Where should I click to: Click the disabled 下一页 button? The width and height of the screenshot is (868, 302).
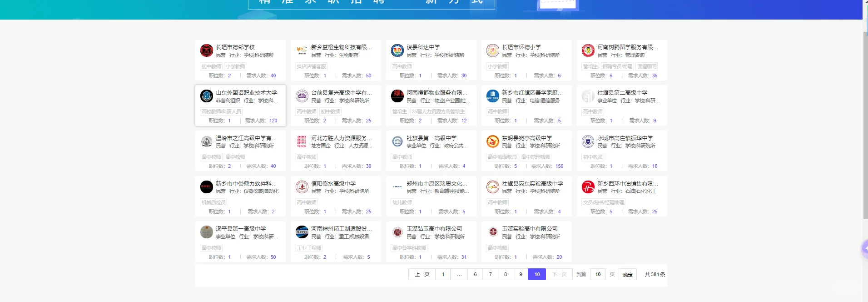pyautogui.click(x=559, y=274)
